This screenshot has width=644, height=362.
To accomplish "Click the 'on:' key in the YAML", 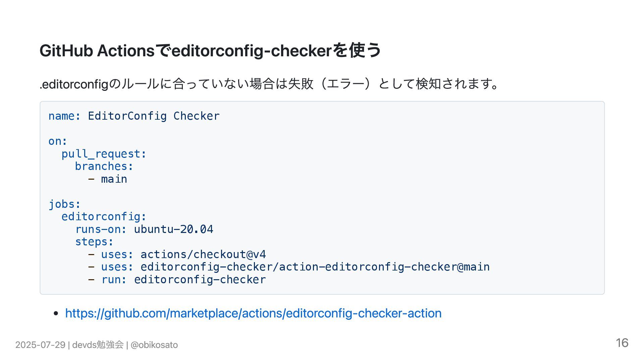I will click(x=58, y=141).
